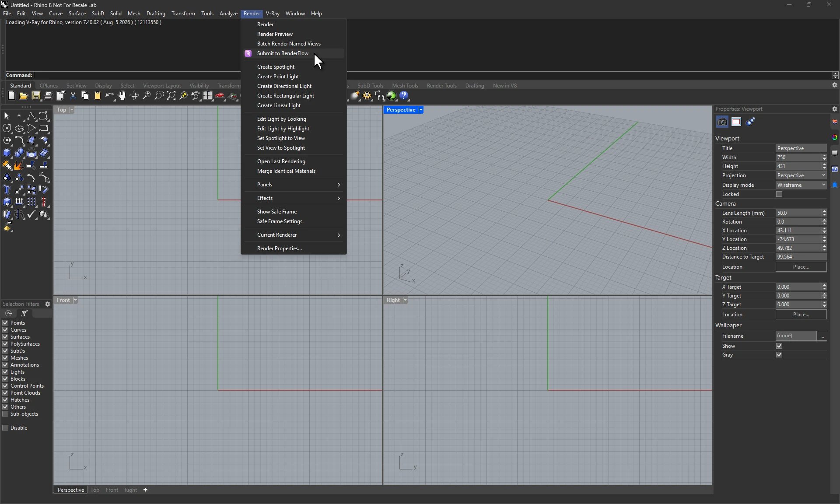Image resolution: width=840 pixels, height=504 pixels.
Task: Expand the Panels submenu
Action: click(294, 185)
